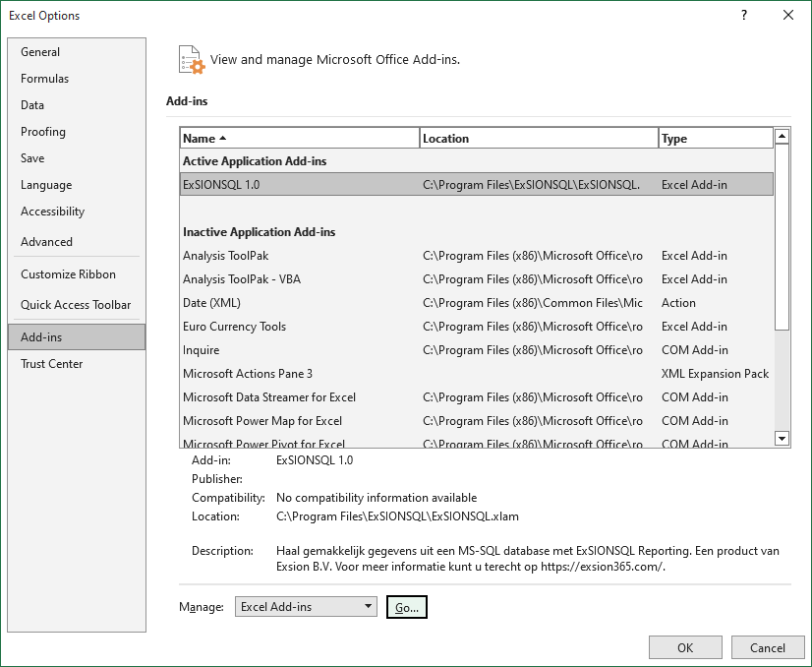Select Customize Ribbon in sidebar
Viewport: 812px width, 667px height.
(77, 274)
